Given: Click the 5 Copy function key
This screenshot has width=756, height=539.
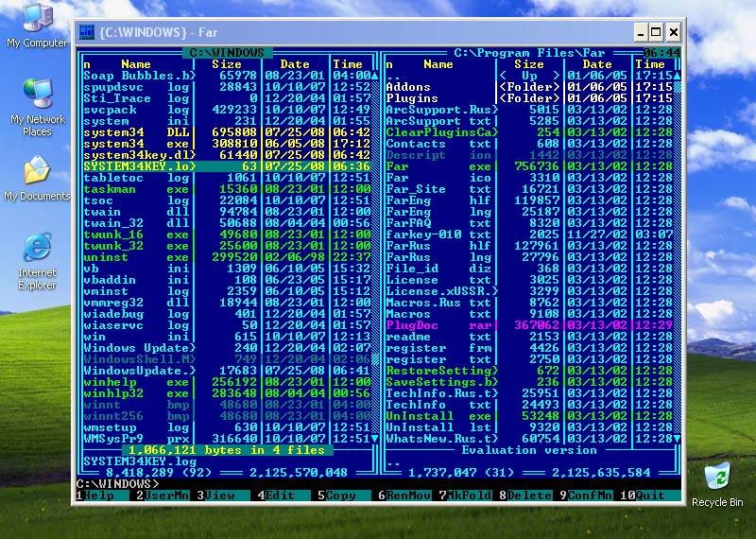Looking at the screenshot, I should [344, 496].
